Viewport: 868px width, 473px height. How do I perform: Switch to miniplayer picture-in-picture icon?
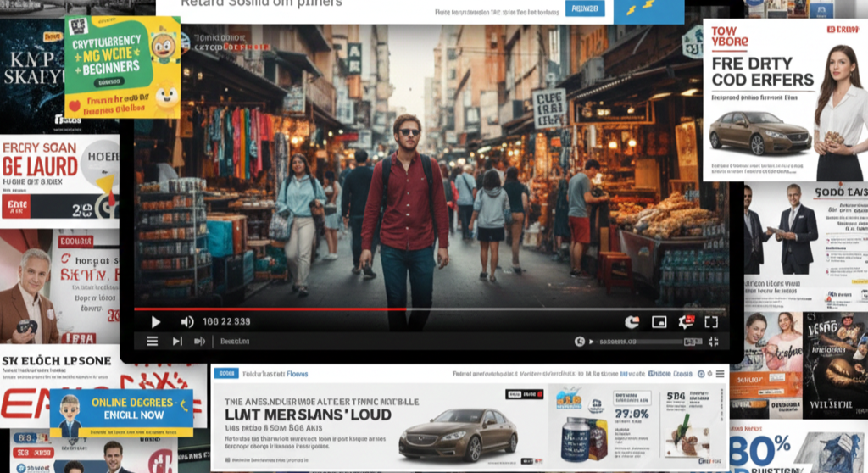point(659,322)
